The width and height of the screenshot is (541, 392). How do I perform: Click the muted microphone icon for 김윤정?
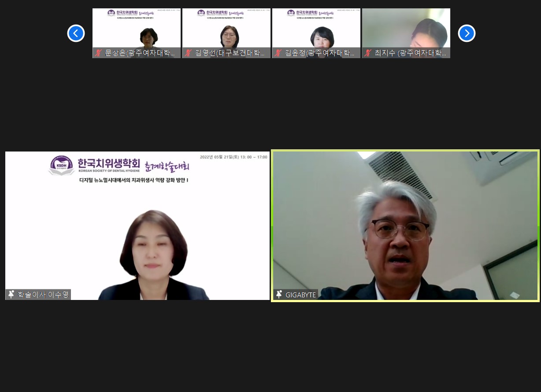click(x=278, y=53)
